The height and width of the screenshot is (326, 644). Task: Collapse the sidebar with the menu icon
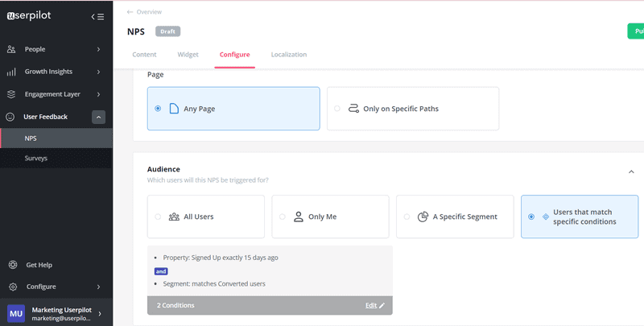(x=97, y=17)
